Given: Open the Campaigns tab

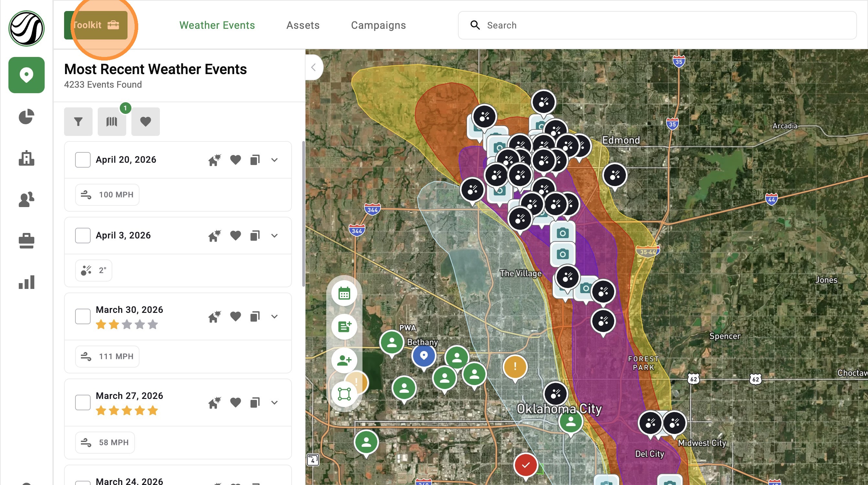Looking at the screenshot, I should [x=378, y=25].
